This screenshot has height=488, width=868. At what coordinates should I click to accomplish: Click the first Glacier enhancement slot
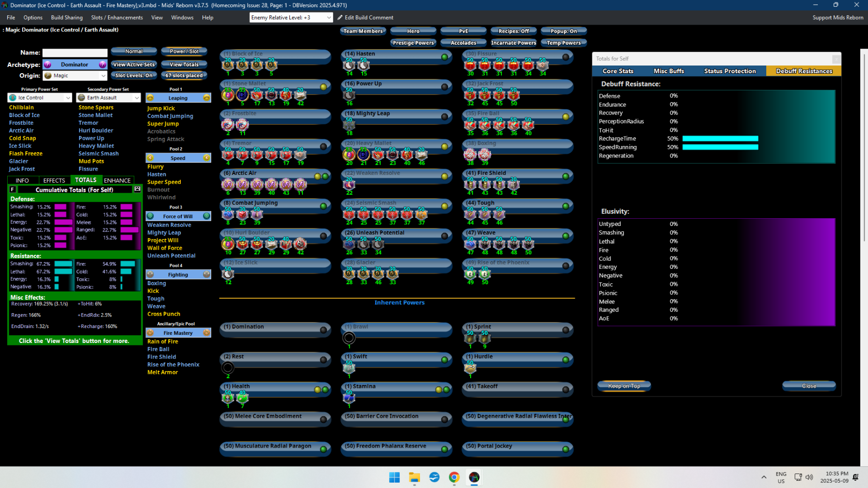pos(349,275)
